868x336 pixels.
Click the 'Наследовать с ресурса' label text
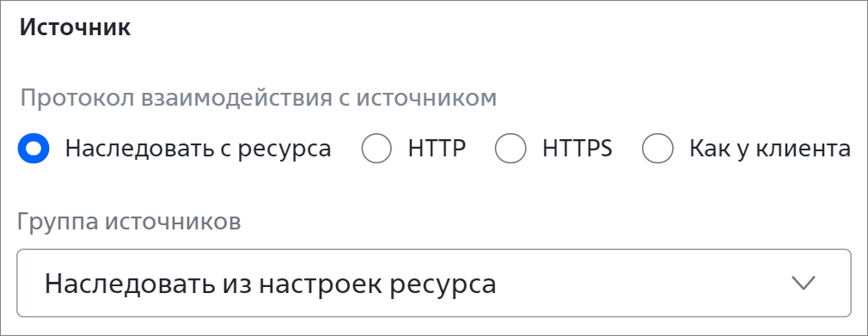click(x=198, y=149)
